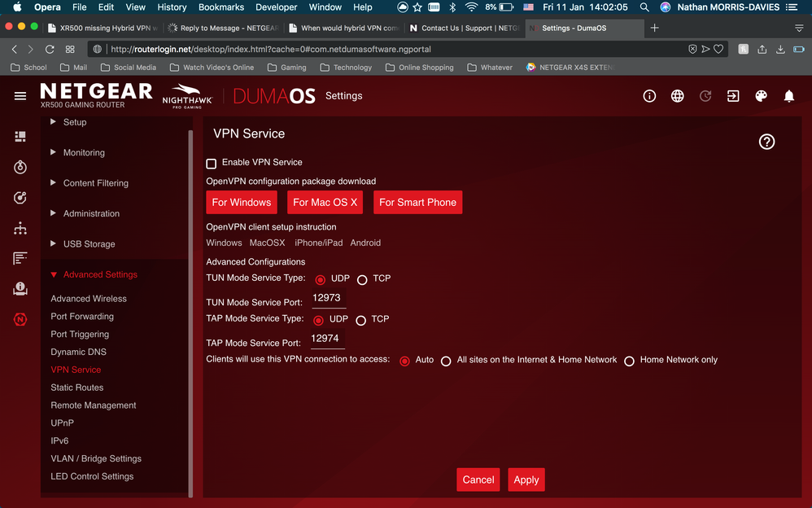Open the DumaOS R-Apps hamburger menu

pos(20,95)
